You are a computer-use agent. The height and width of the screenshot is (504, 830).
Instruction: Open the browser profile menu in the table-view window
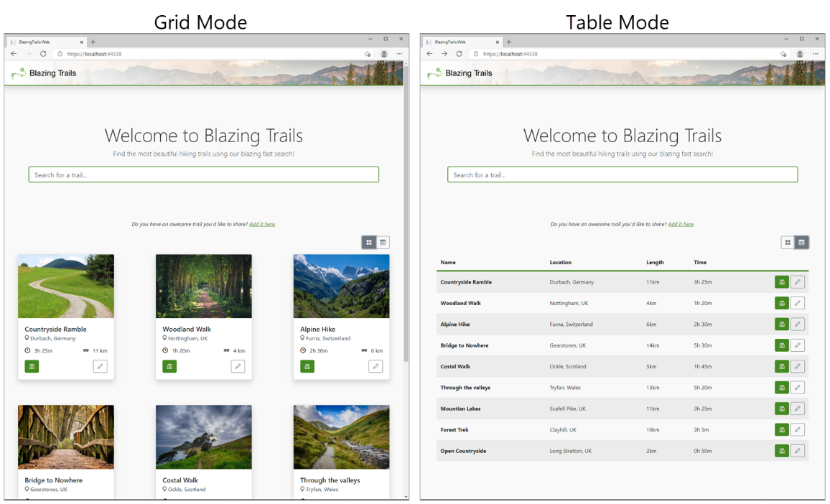click(800, 54)
